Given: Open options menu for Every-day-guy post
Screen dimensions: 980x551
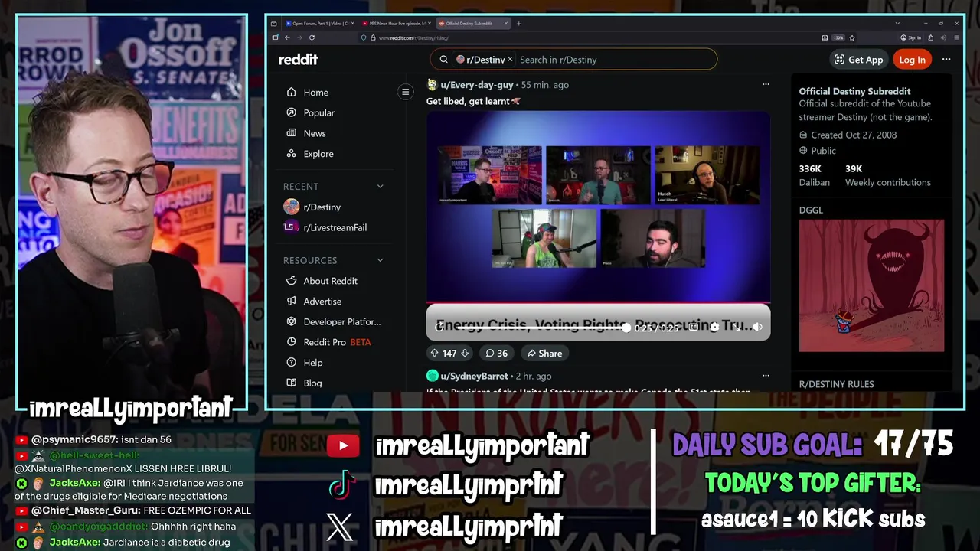Looking at the screenshot, I should point(766,85).
